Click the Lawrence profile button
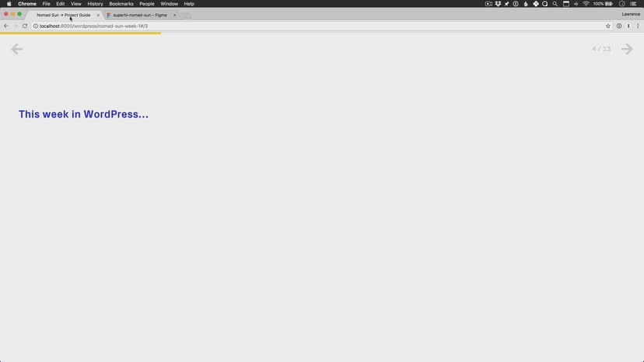Viewport: 644px width, 362px height. pos(631,14)
